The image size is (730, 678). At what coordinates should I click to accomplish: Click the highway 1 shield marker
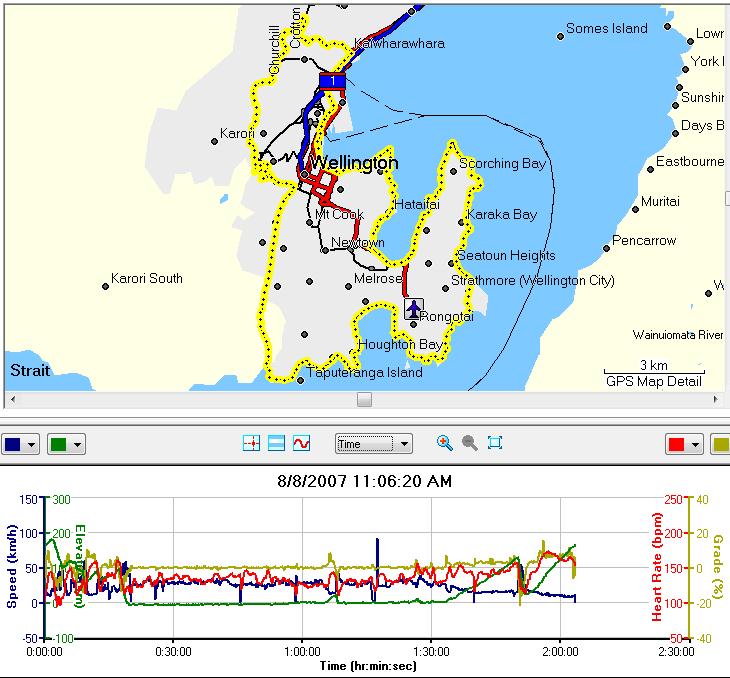(x=332, y=81)
